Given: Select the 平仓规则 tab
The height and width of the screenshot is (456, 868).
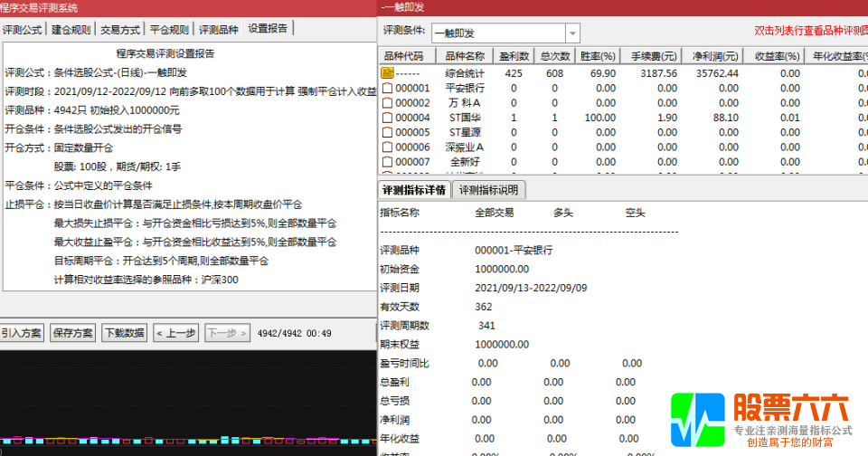Looking at the screenshot, I should (x=169, y=29).
